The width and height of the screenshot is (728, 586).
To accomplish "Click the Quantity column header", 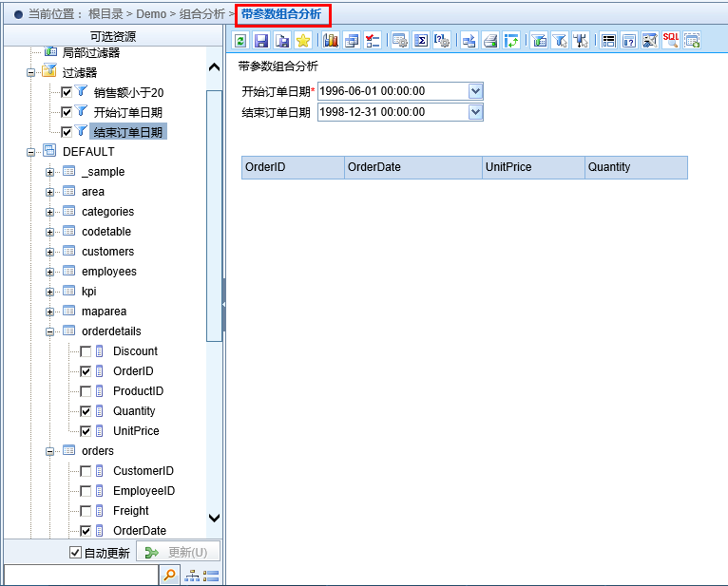I will 636,167.
